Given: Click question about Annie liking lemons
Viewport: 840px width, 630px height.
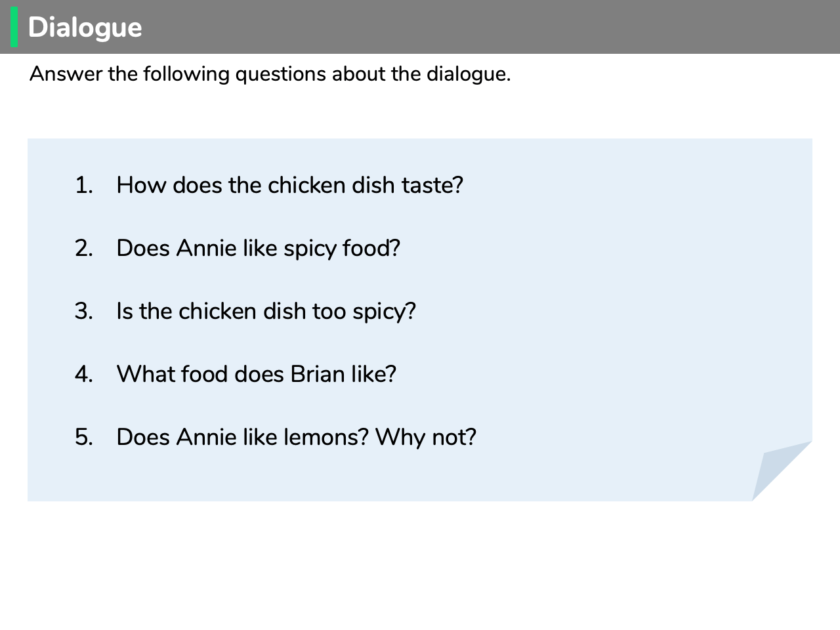Looking at the screenshot, I should click(296, 437).
